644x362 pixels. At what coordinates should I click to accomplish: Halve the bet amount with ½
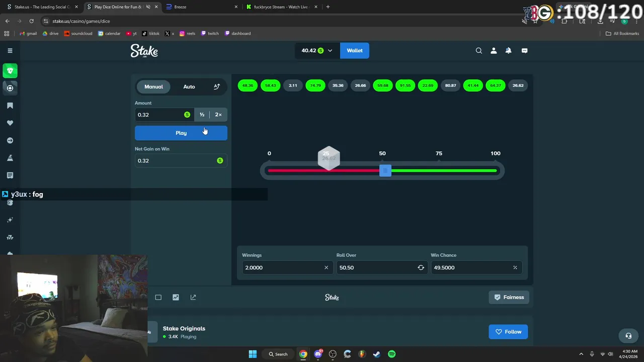click(x=202, y=115)
